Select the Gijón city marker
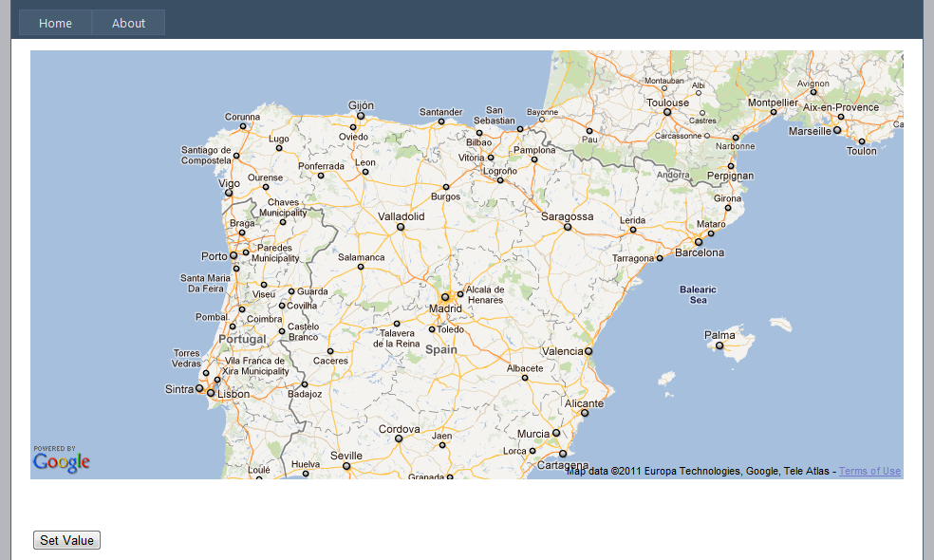The height and width of the screenshot is (560, 934). [361, 116]
